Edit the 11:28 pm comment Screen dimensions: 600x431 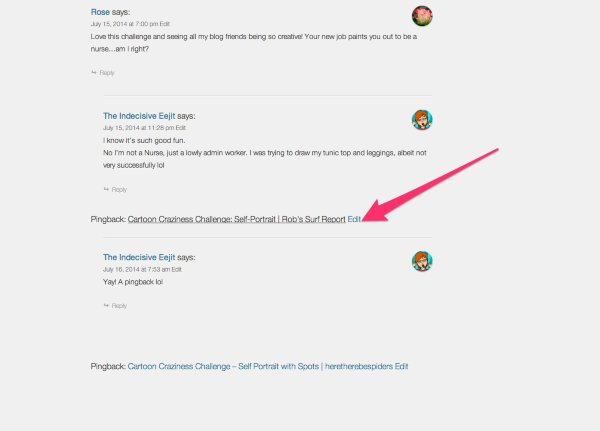tap(181, 128)
